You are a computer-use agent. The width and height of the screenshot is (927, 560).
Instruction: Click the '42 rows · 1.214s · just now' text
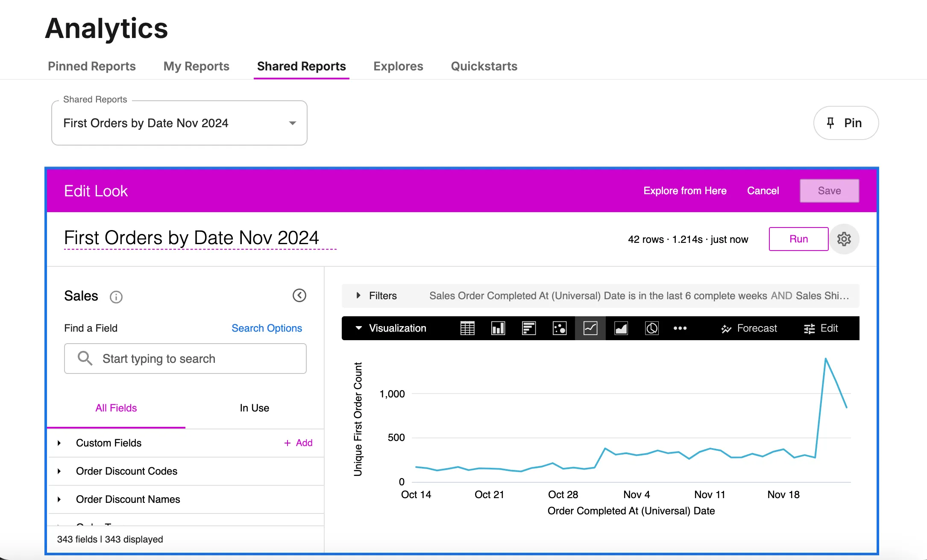pyautogui.click(x=688, y=239)
